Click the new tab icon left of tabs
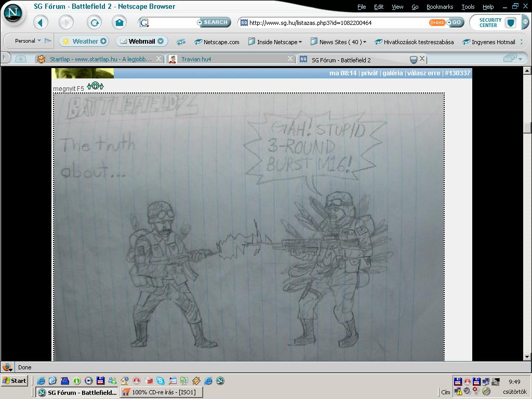The height and width of the screenshot is (399, 532). point(21,59)
